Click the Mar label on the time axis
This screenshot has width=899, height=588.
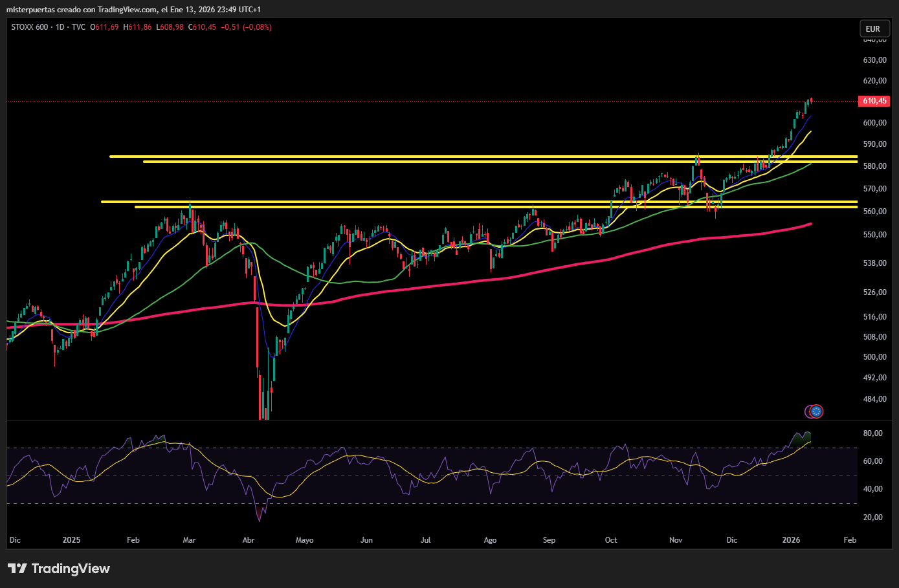pyautogui.click(x=189, y=540)
